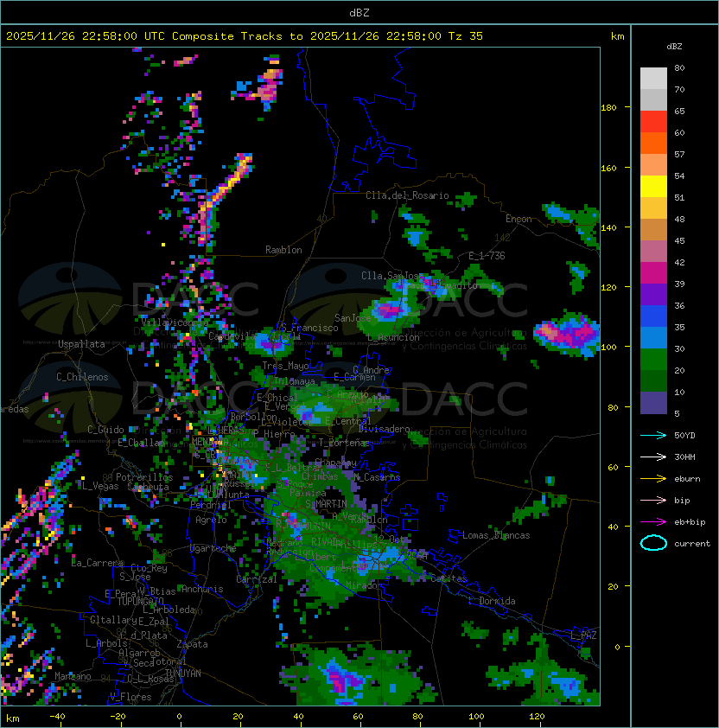Click the eb+bip legend label
The width and height of the screenshot is (719, 728).
[x=690, y=522]
